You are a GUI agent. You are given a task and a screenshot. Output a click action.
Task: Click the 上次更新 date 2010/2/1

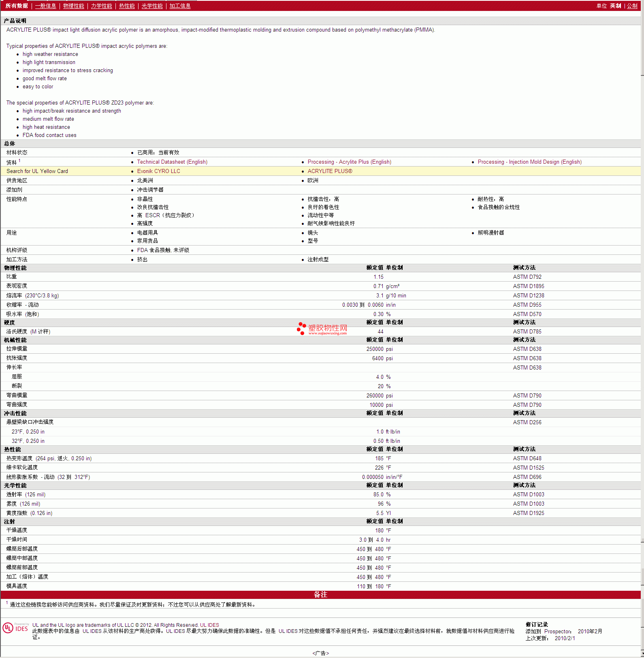pos(565,638)
